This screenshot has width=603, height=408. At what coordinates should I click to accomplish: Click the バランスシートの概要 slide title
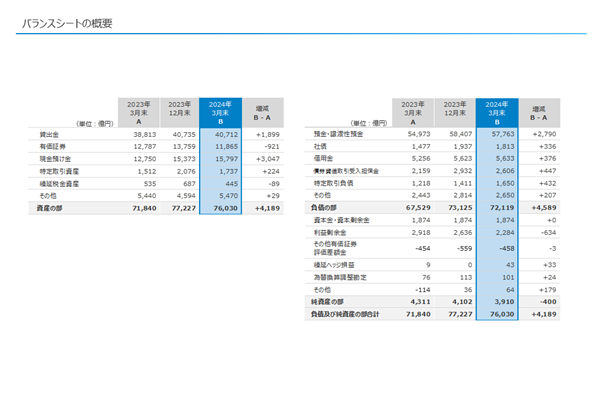pyautogui.click(x=67, y=23)
